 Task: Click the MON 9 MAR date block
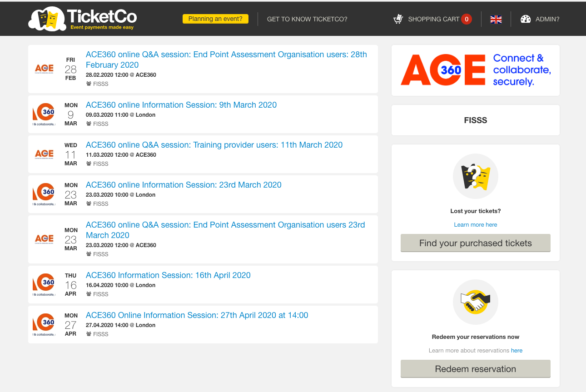[70, 114]
